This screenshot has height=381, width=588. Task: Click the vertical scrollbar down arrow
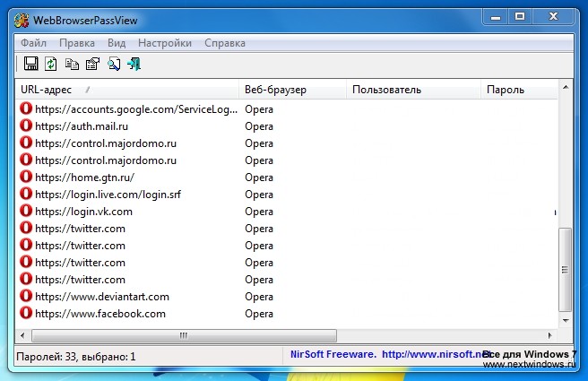pyautogui.click(x=565, y=321)
